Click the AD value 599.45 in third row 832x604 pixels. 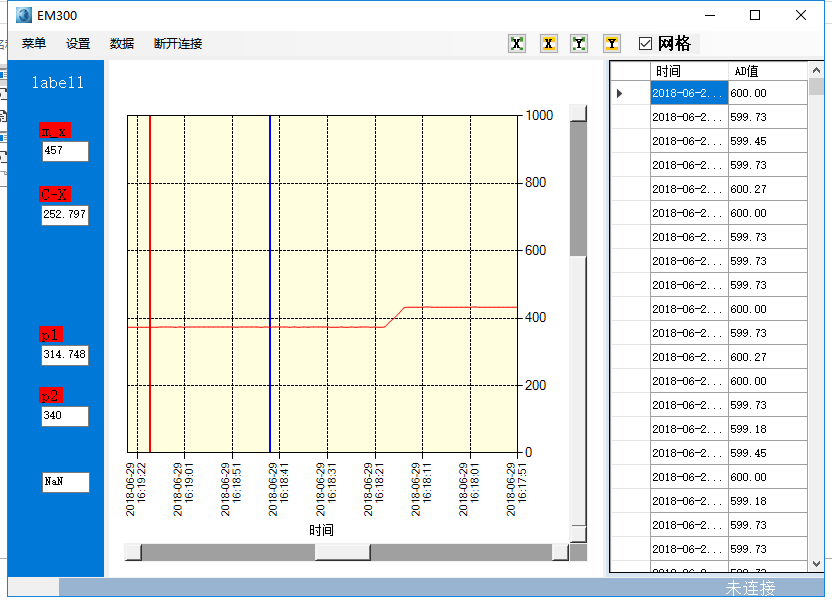[768, 141]
